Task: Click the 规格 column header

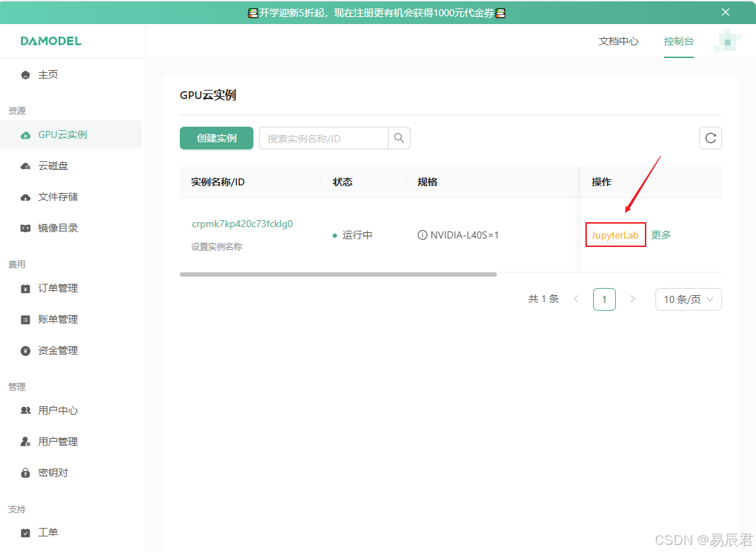Action: point(428,182)
